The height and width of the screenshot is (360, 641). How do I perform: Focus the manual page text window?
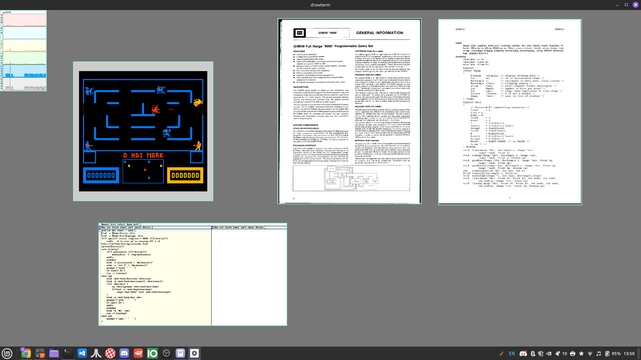click(x=510, y=112)
